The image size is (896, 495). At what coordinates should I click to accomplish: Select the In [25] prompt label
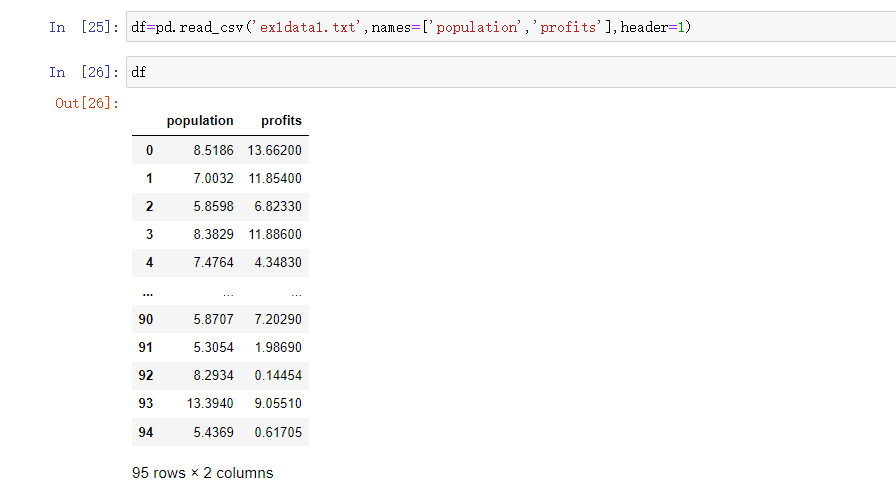tap(84, 27)
